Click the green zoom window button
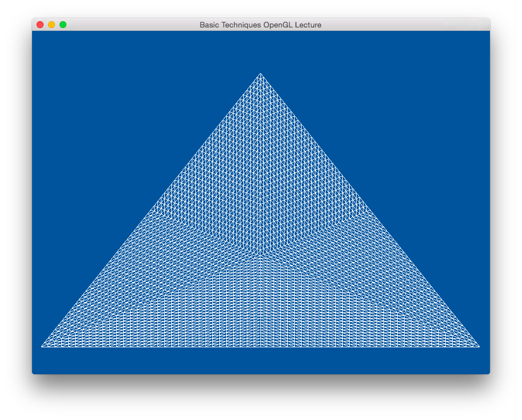This screenshot has width=522, height=420. 63,25
